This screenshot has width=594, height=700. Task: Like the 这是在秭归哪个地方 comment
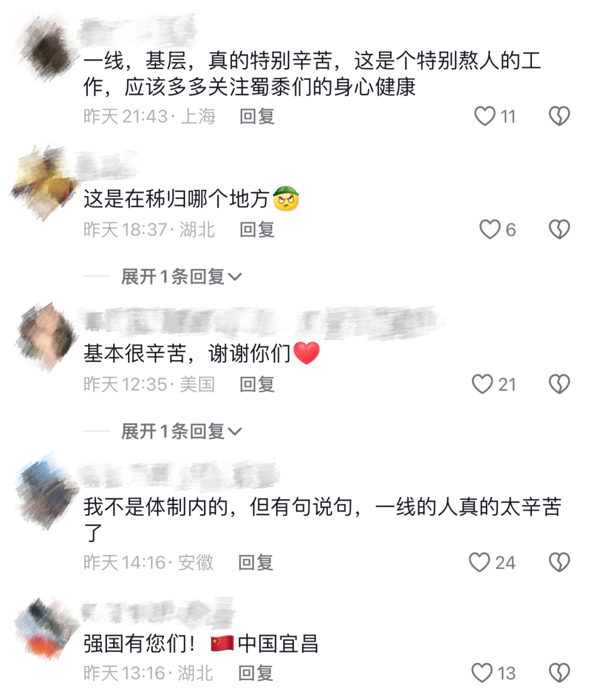point(490,229)
